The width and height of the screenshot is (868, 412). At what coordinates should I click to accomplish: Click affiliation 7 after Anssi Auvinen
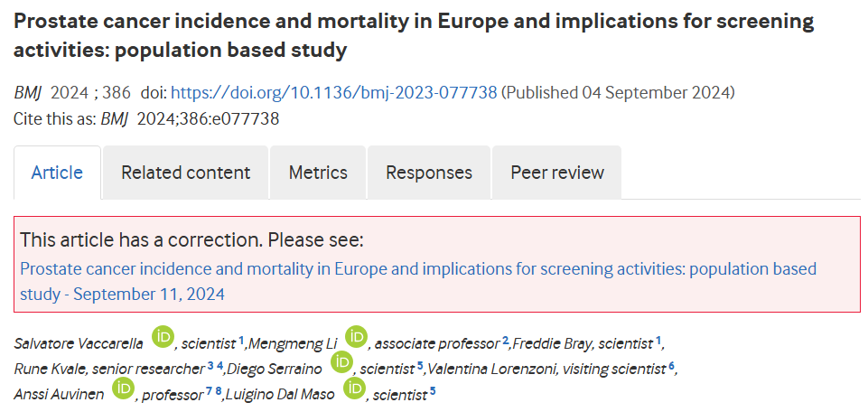point(208,390)
